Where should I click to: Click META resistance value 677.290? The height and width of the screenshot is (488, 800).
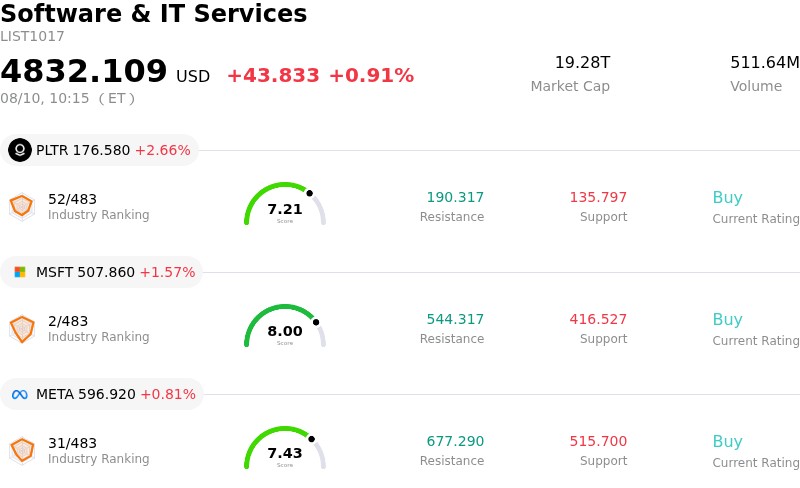click(455, 441)
